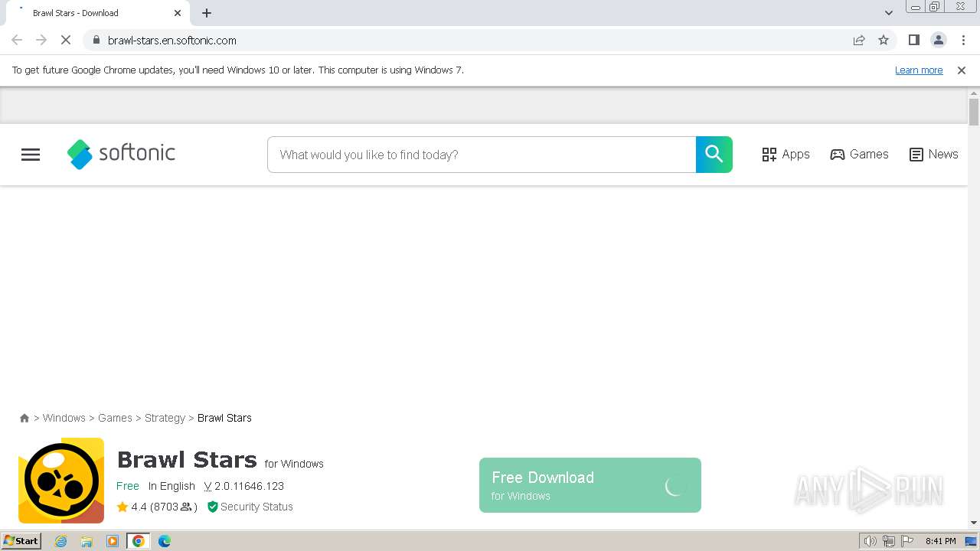Click the scrollbar down arrow
Image resolution: width=980 pixels, height=551 pixels.
pyautogui.click(x=974, y=523)
